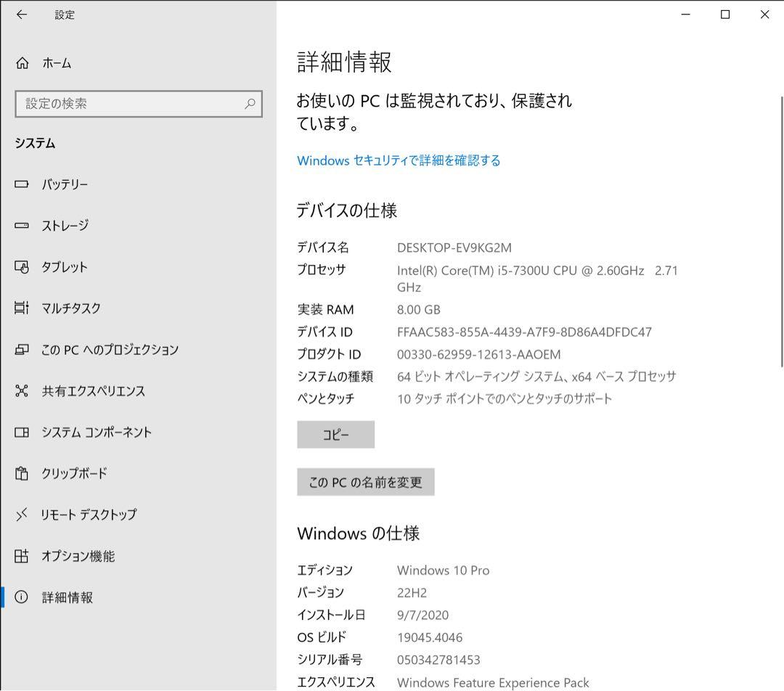Select システム コンポーネント settings icon
The height and width of the screenshot is (691, 784).
click(22, 433)
